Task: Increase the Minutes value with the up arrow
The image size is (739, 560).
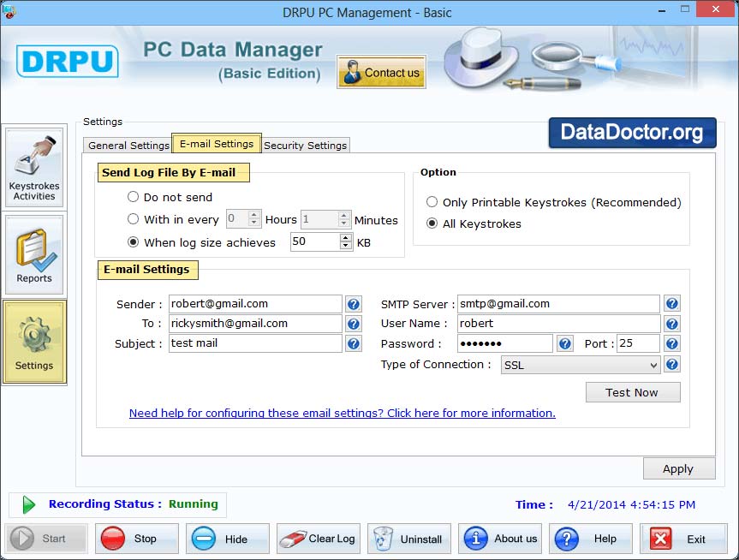Action: (342, 215)
